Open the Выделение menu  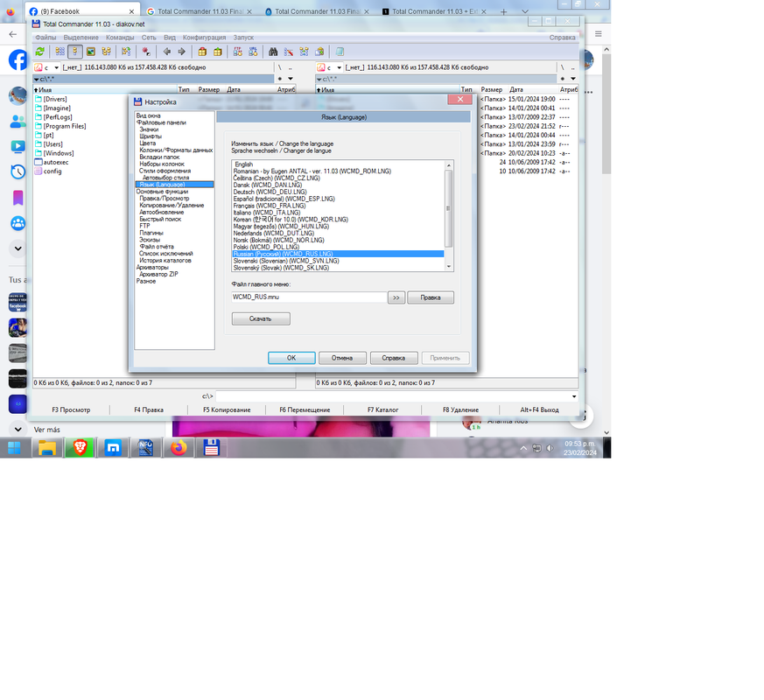coord(81,38)
